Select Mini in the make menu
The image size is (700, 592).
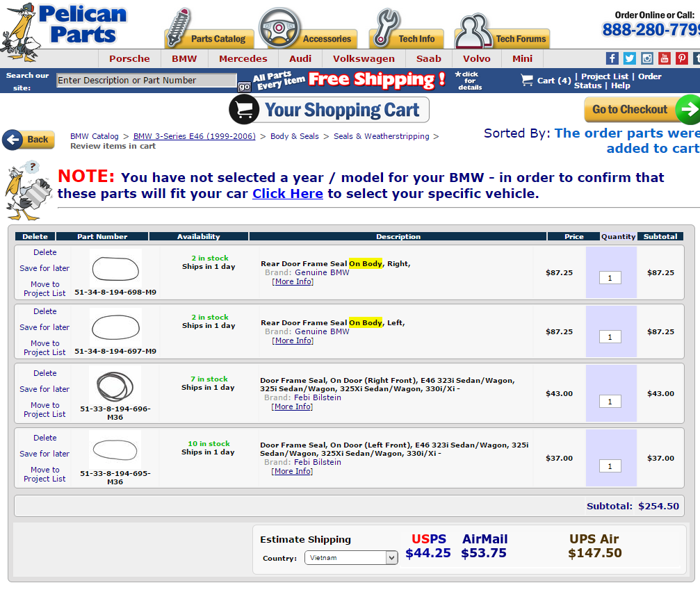(x=522, y=58)
